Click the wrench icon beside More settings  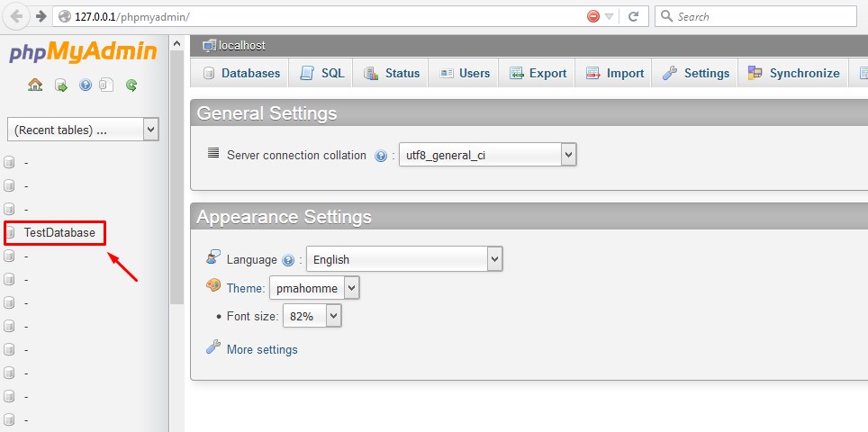(213, 346)
